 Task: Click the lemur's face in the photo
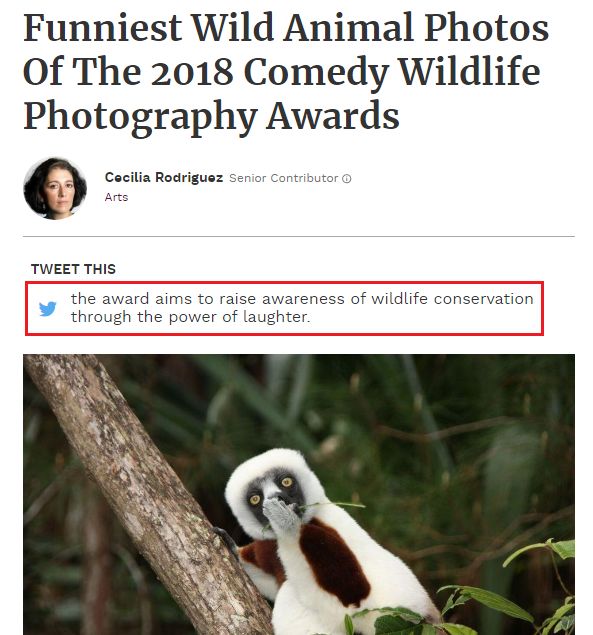pyautogui.click(x=273, y=492)
